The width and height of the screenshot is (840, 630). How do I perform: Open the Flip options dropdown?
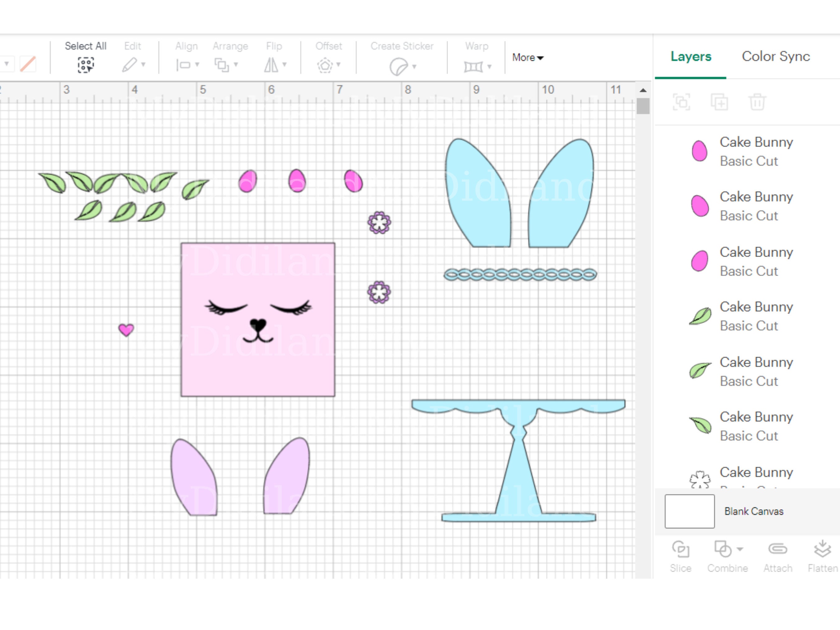coord(284,65)
